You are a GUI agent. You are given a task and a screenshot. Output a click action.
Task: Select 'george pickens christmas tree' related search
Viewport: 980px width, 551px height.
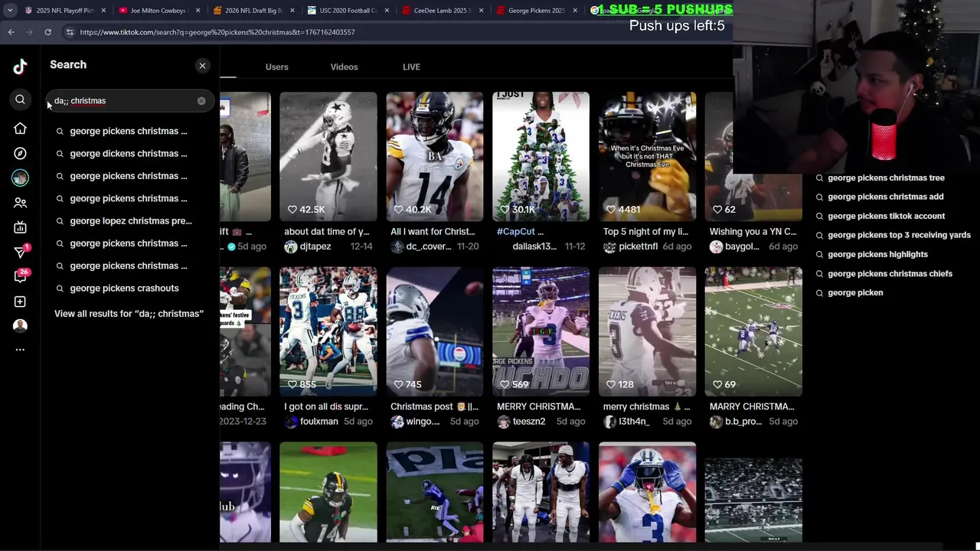[x=886, y=178]
